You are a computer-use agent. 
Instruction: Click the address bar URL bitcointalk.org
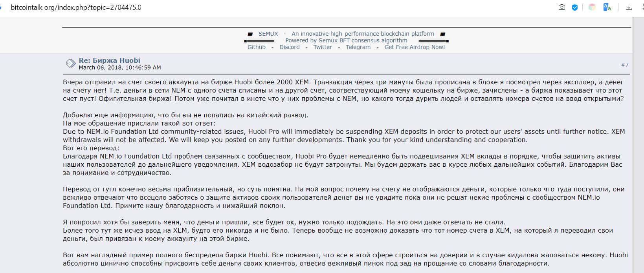tap(76, 7)
